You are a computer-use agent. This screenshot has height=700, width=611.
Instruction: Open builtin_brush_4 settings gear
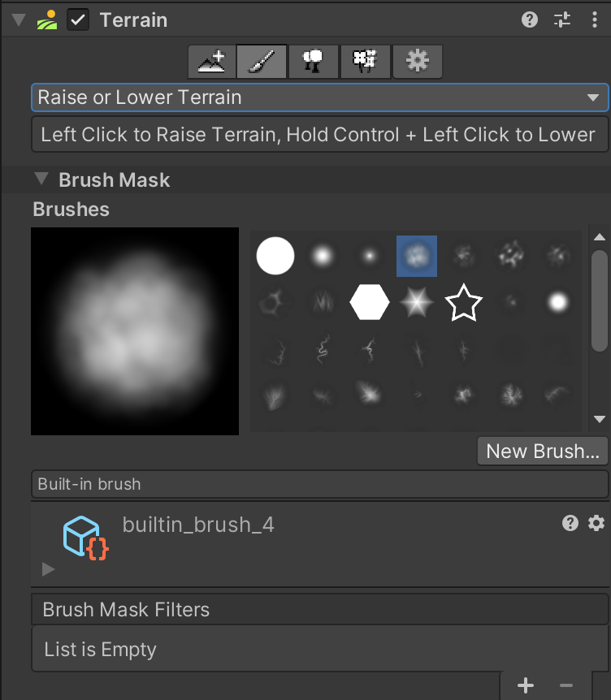point(596,523)
